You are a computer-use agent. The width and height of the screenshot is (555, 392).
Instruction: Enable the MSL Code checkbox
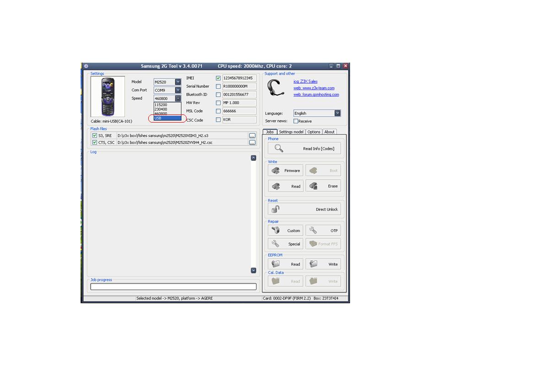tap(218, 111)
